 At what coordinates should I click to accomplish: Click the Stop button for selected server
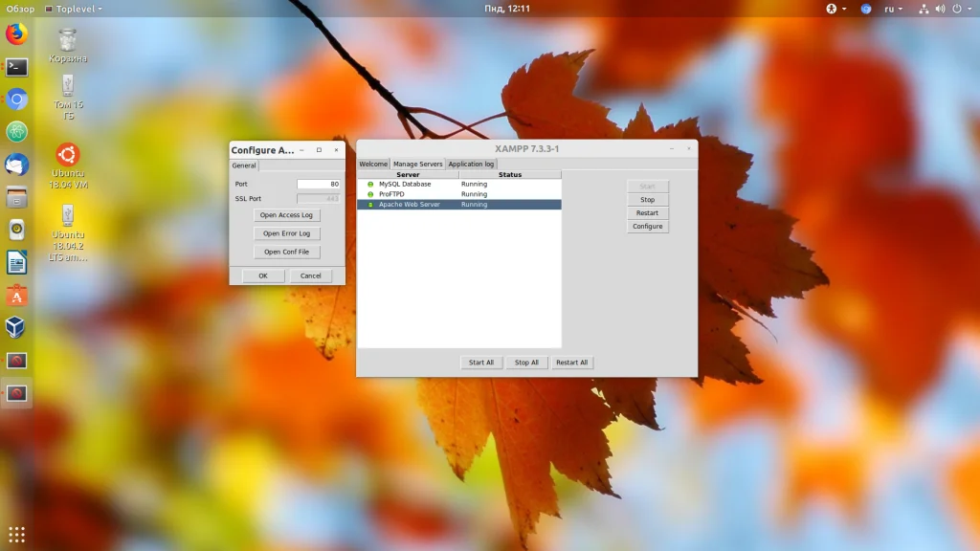[x=648, y=200]
